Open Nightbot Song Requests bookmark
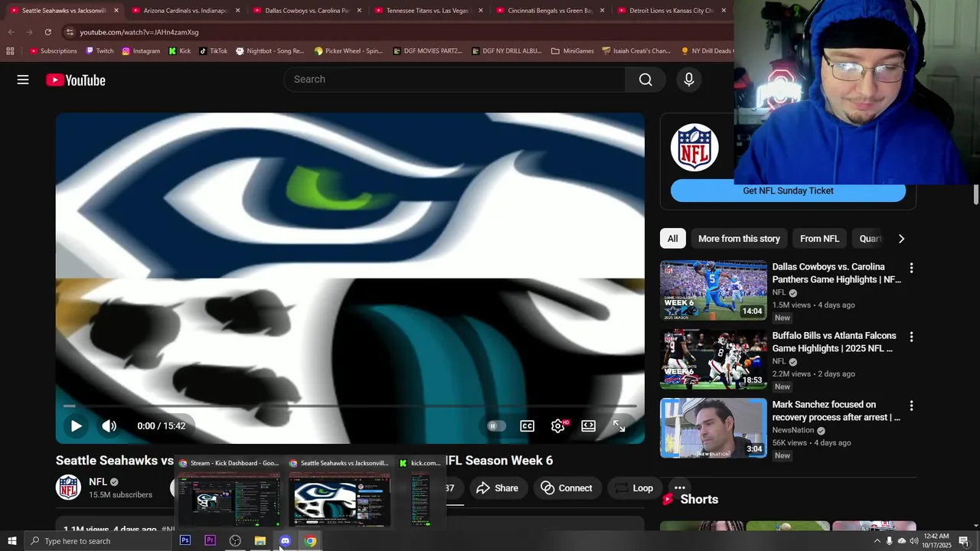 [x=270, y=51]
